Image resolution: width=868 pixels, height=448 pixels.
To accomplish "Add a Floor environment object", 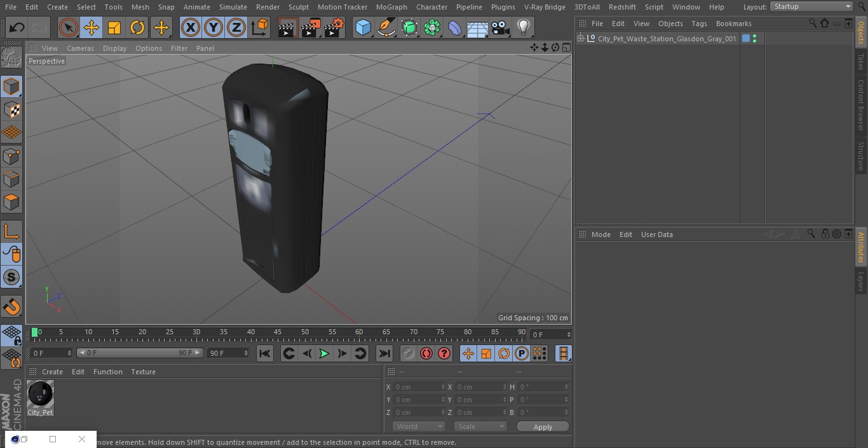I will pos(478,27).
